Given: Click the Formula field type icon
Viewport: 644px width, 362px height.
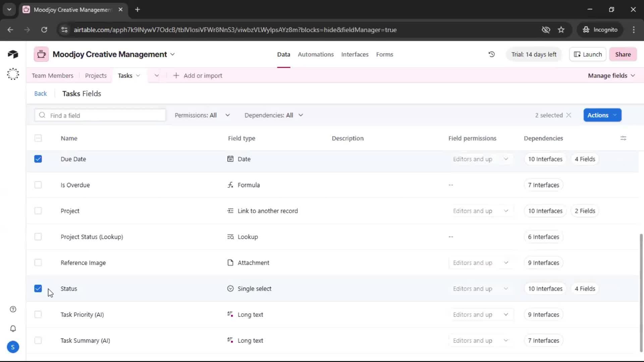Looking at the screenshot, I should pos(230,185).
